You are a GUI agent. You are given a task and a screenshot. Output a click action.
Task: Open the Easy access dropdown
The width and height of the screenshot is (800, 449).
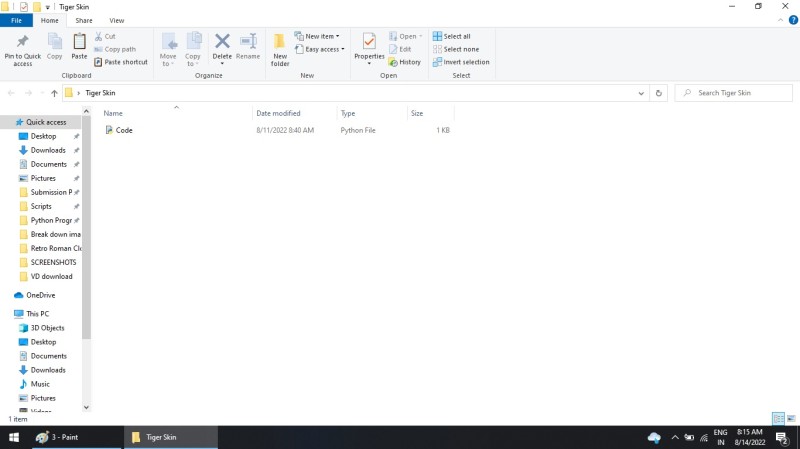tap(320, 49)
